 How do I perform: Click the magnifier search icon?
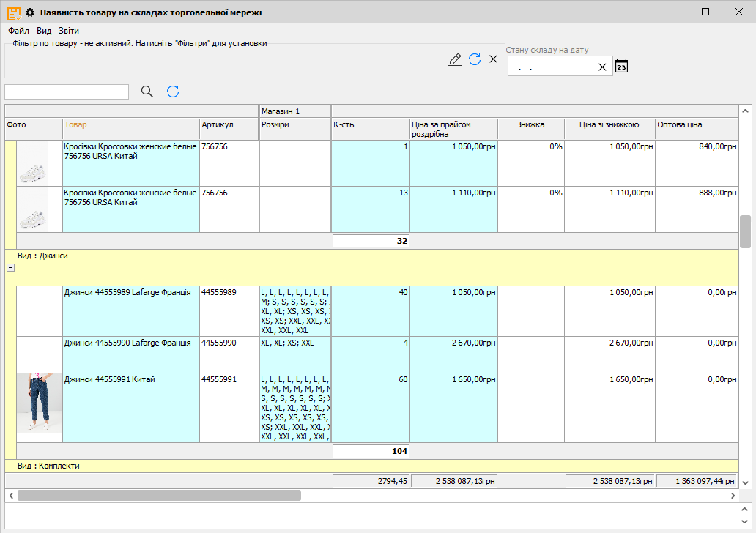coord(147,92)
